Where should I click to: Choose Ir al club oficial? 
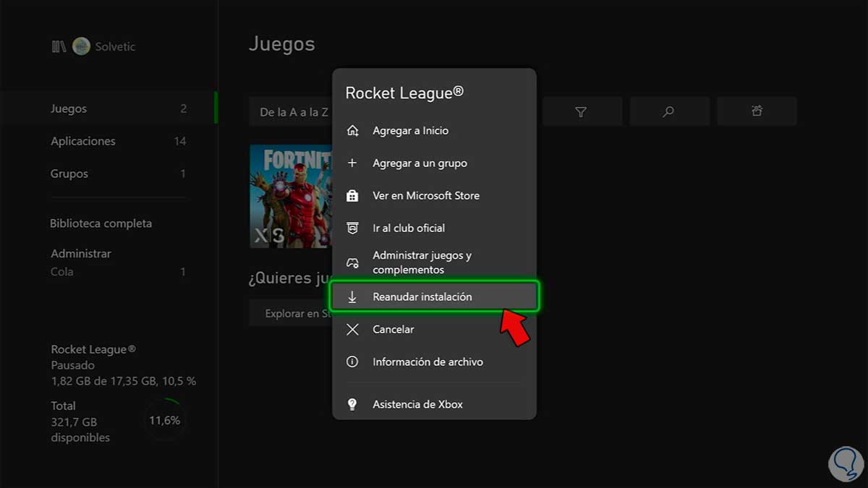(434, 228)
